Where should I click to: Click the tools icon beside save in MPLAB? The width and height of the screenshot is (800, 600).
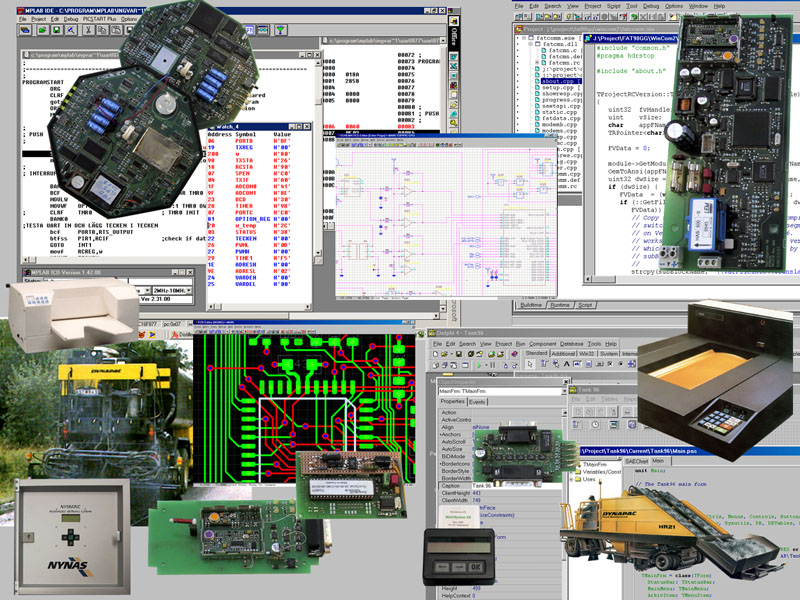[70, 31]
